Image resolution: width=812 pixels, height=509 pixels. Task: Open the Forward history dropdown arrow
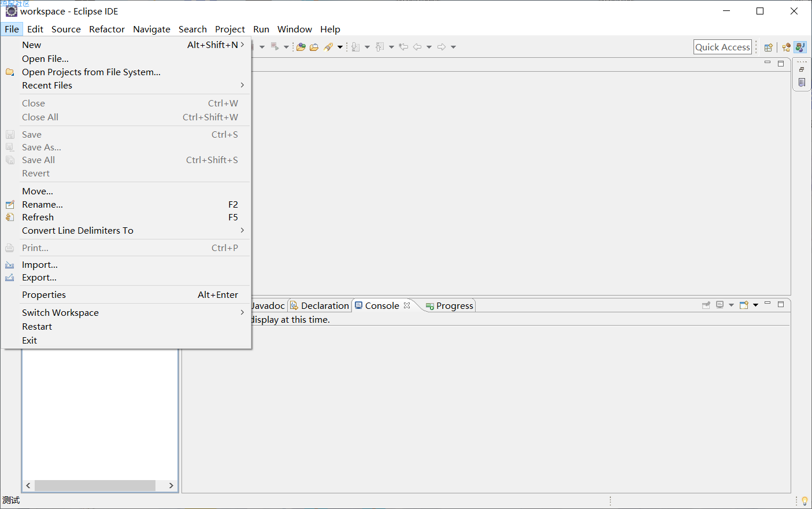tap(453, 47)
